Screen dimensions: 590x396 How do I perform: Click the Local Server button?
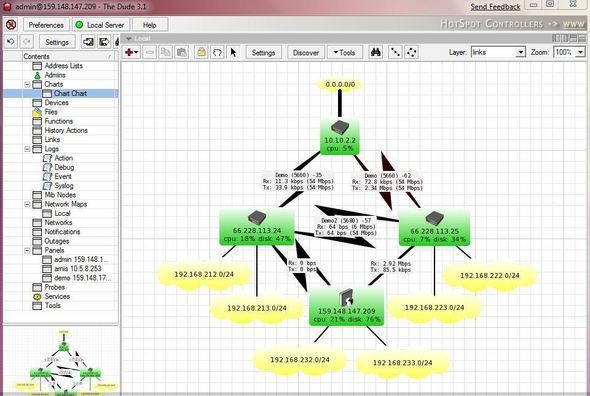(100, 25)
